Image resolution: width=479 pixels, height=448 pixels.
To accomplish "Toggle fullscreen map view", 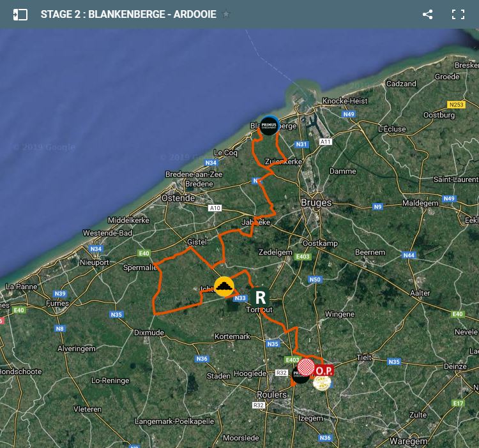I will click(x=458, y=14).
